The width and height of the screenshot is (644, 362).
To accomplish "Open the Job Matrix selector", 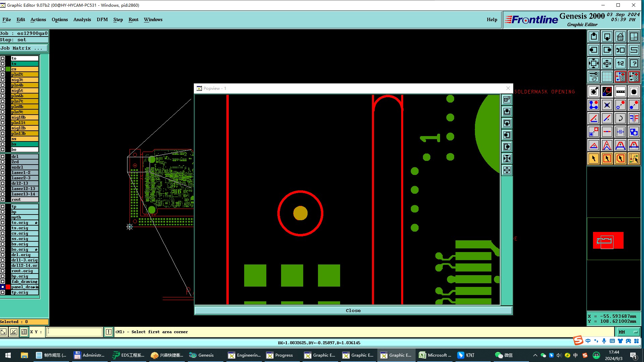I will point(24,48).
